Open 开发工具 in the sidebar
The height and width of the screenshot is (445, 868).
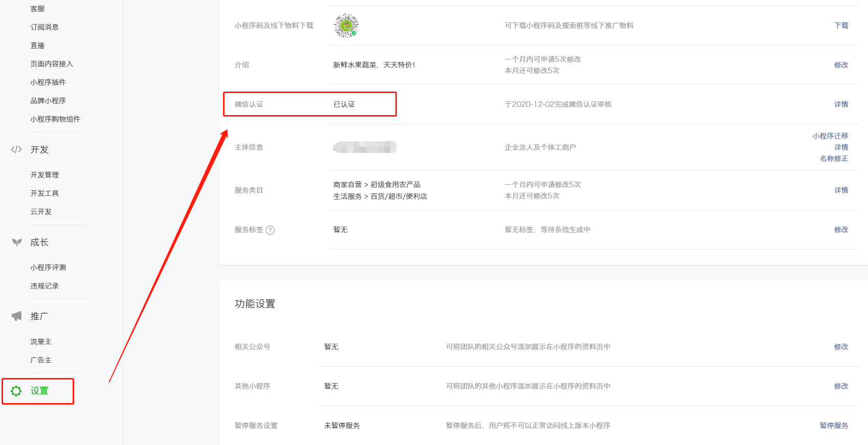pos(44,193)
